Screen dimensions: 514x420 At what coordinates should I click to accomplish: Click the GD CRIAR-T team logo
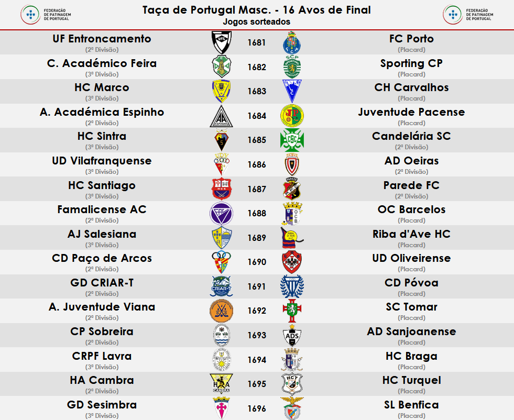point(221,286)
